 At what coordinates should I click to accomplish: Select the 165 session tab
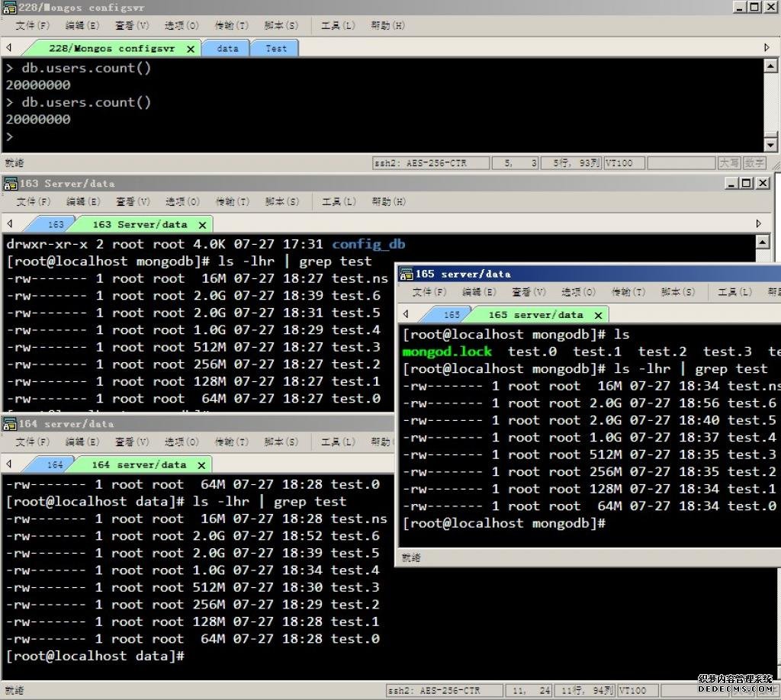[452, 315]
